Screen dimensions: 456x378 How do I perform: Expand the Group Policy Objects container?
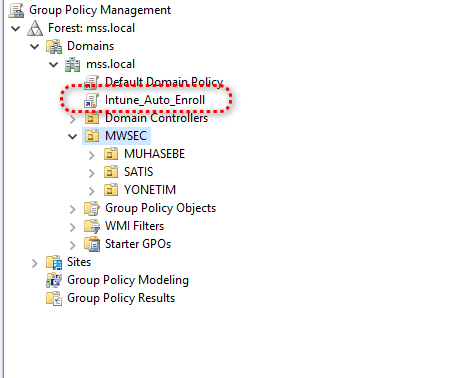coord(73,209)
